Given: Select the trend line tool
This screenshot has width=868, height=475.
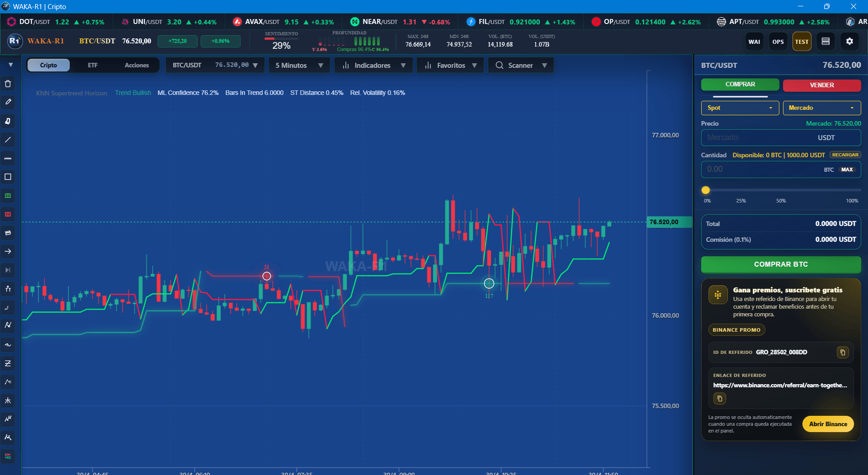Looking at the screenshot, I should (8, 140).
